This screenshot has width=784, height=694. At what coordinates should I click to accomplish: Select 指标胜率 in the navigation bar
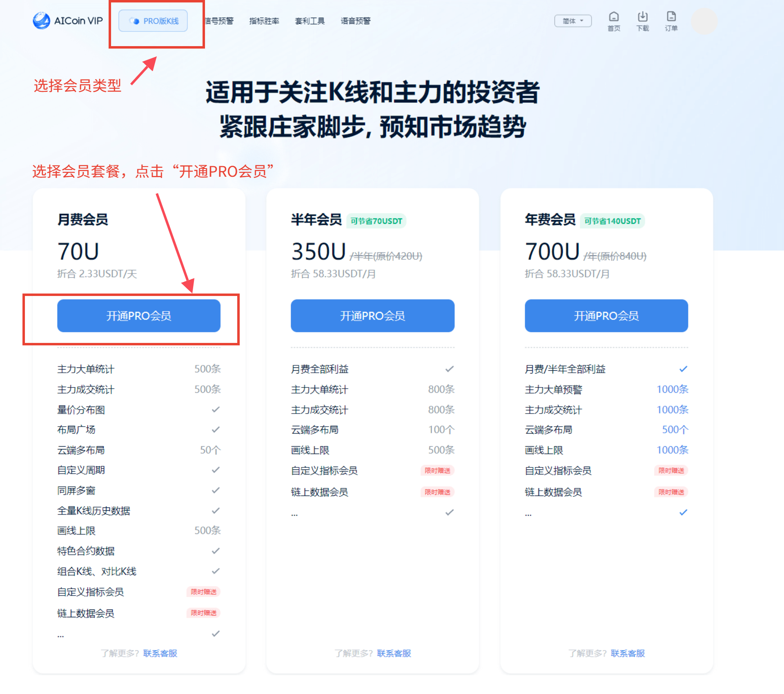(264, 21)
